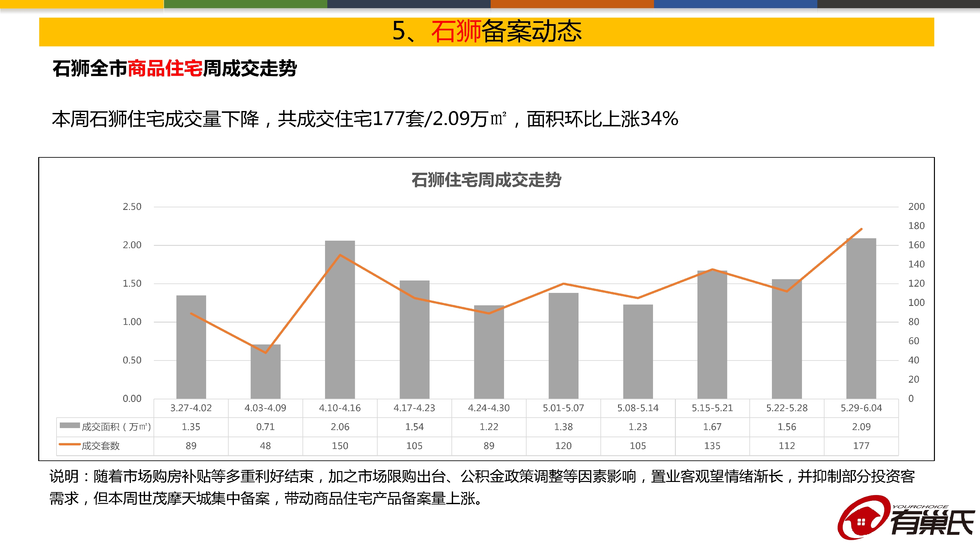
Task: Click the summary sentence mentioning 177套
Action: 365,119
